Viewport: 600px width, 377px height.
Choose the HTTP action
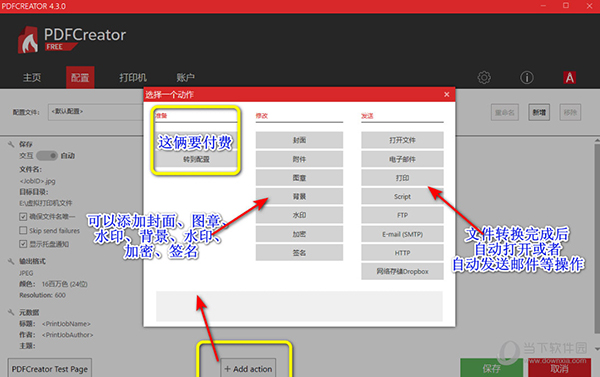click(402, 253)
